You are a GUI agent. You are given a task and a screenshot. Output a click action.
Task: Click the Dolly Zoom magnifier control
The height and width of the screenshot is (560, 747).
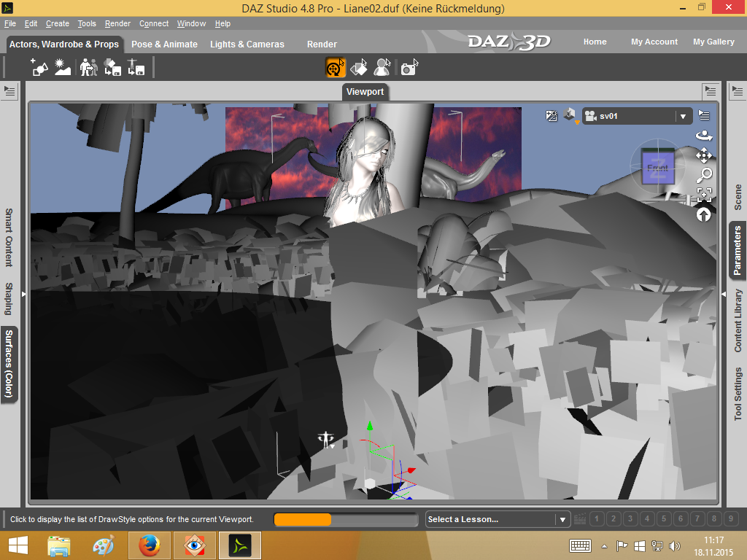tap(704, 175)
